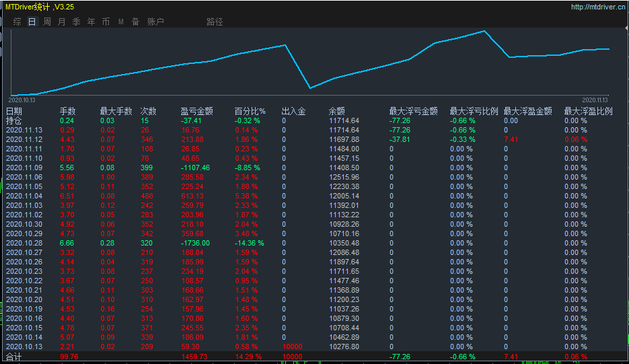
Task: Select the 币 currency tab
Action: tap(106, 22)
